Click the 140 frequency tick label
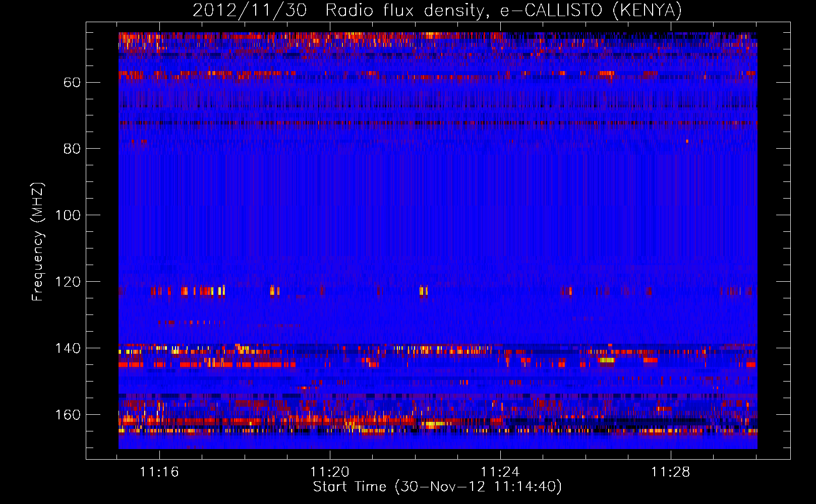 click(68, 348)
